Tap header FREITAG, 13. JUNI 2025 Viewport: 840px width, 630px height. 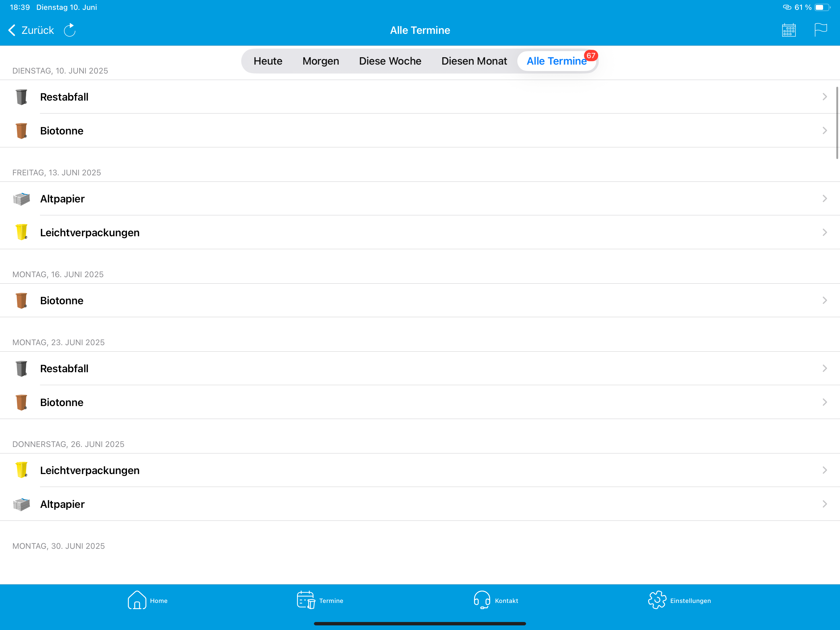[x=57, y=173]
